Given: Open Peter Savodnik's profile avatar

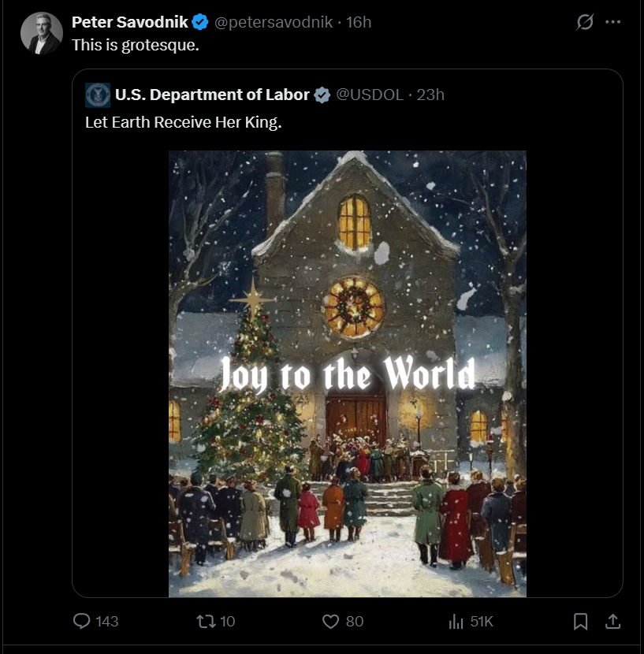Looking at the screenshot, I should [42, 33].
